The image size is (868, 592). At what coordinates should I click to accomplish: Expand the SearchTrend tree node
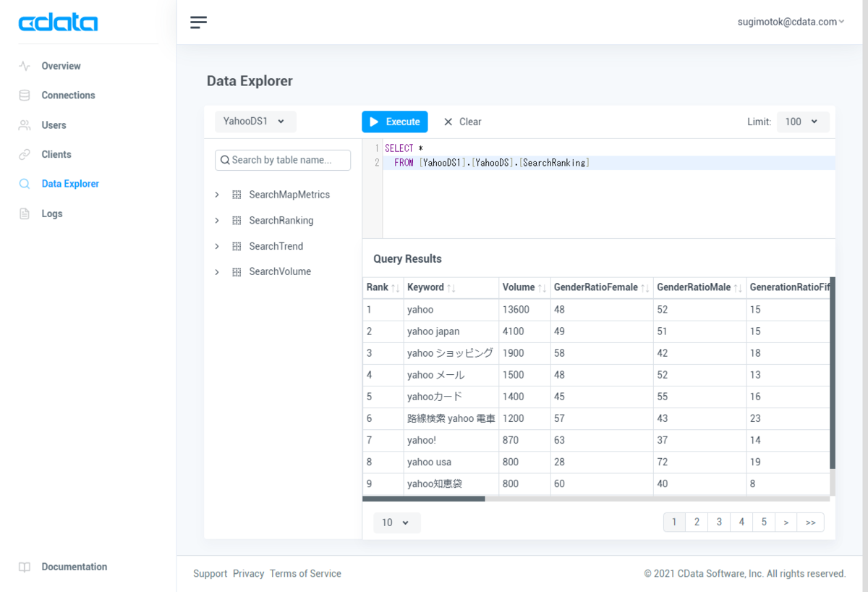[x=217, y=246]
